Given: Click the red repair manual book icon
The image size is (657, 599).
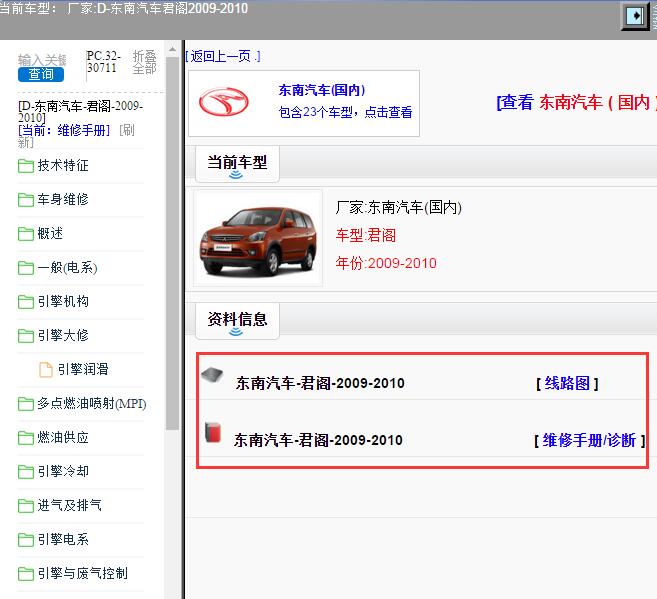Looking at the screenshot, I should click(213, 432).
